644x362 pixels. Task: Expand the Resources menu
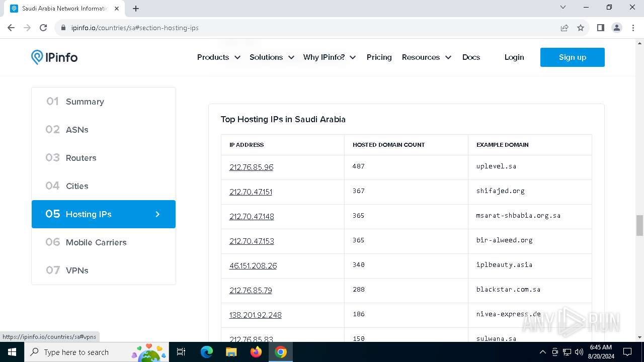[x=426, y=57]
